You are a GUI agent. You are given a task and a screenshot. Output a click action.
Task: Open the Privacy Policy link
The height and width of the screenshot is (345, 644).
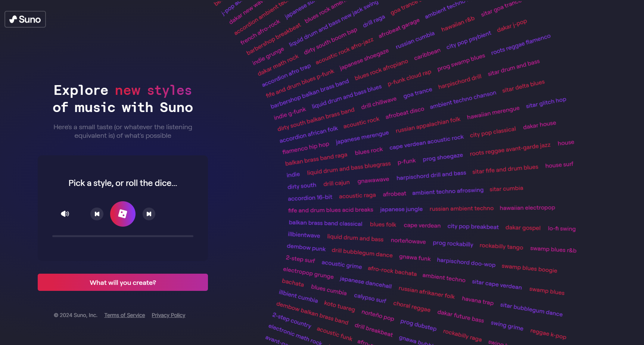(x=168, y=315)
